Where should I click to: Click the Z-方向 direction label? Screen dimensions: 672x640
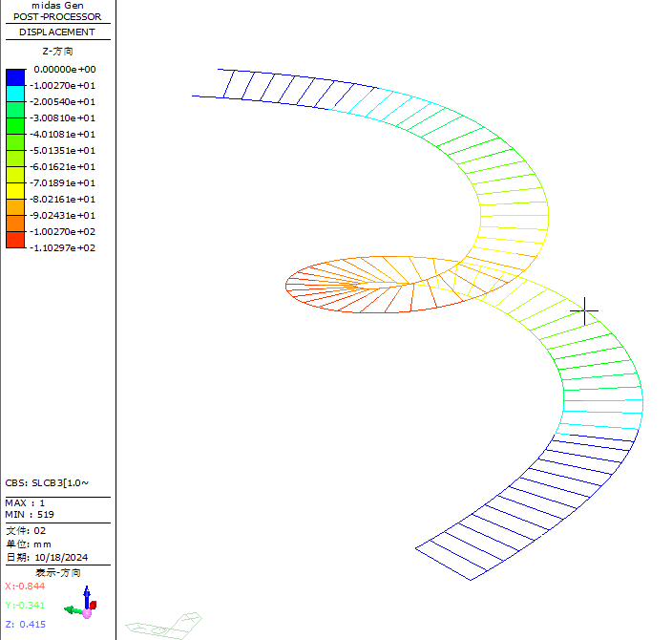(57, 50)
